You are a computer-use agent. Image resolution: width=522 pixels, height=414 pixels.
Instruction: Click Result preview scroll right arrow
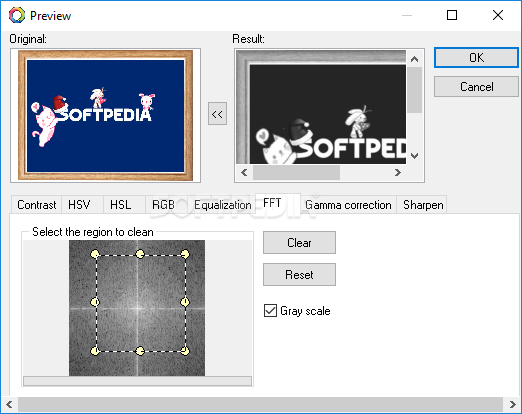(x=397, y=172)
